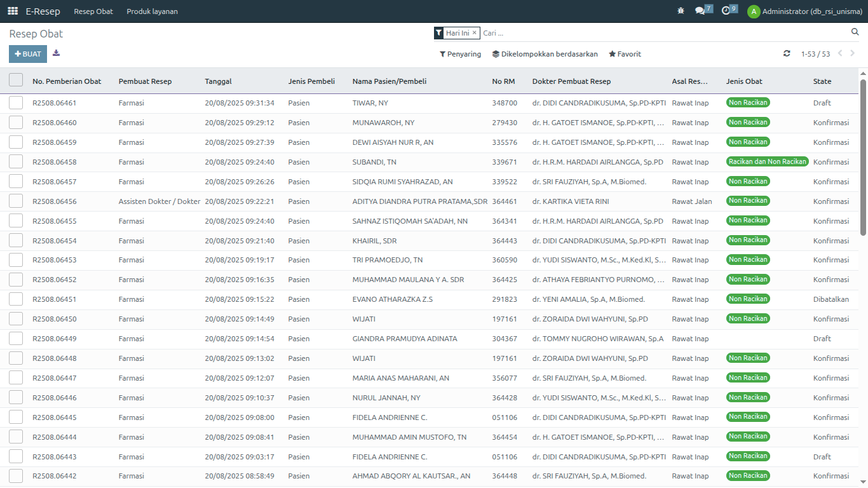Click the refresh list icon
The image size is (868, 488).
[x=787, y=54]
